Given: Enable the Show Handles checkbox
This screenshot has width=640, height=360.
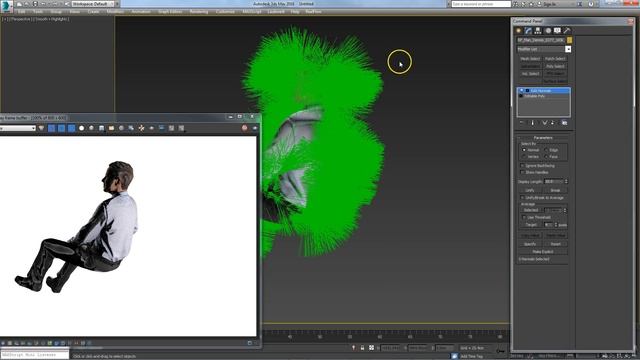Looking at the screenshot, I should click(x=522, y=172).
